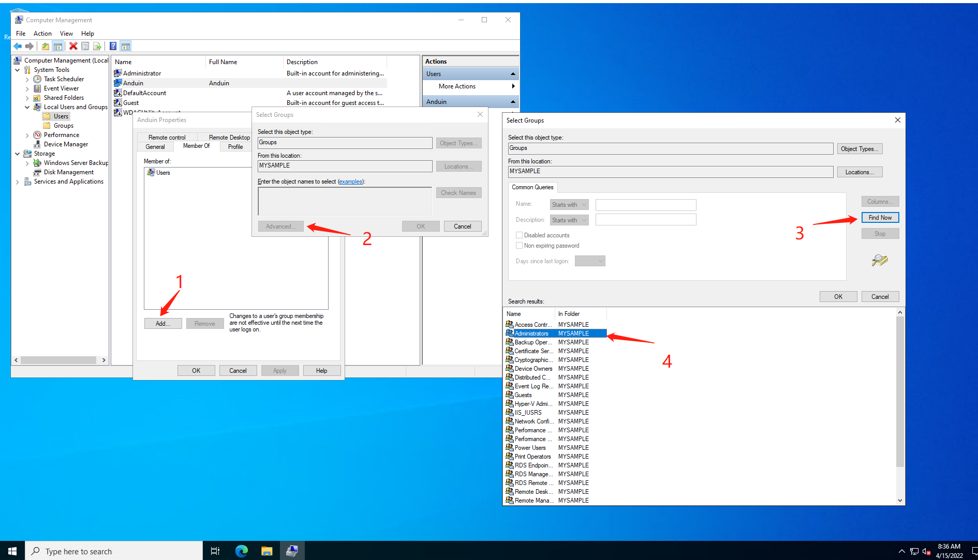Open the Action menu

pyautogui.click(x=42, y=34)
